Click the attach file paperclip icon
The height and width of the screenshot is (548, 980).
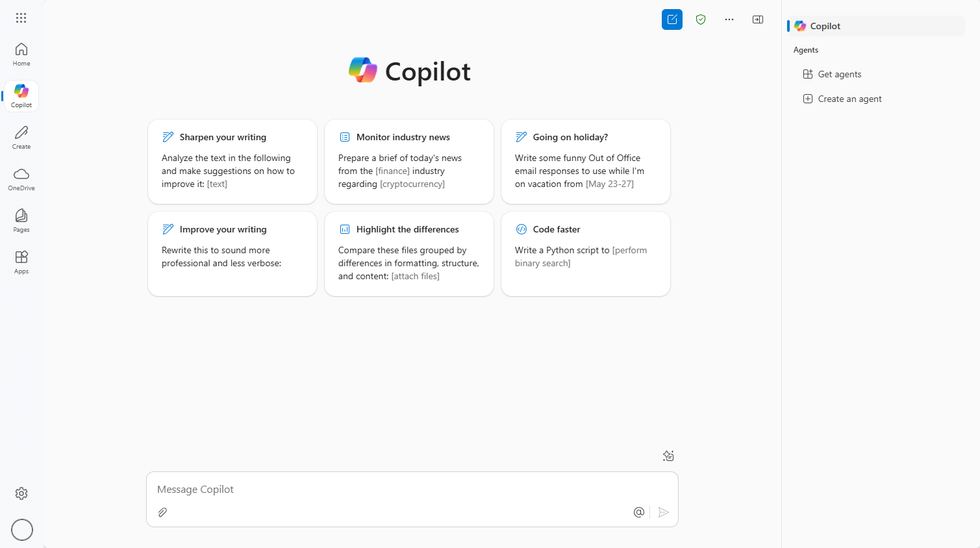163,512
